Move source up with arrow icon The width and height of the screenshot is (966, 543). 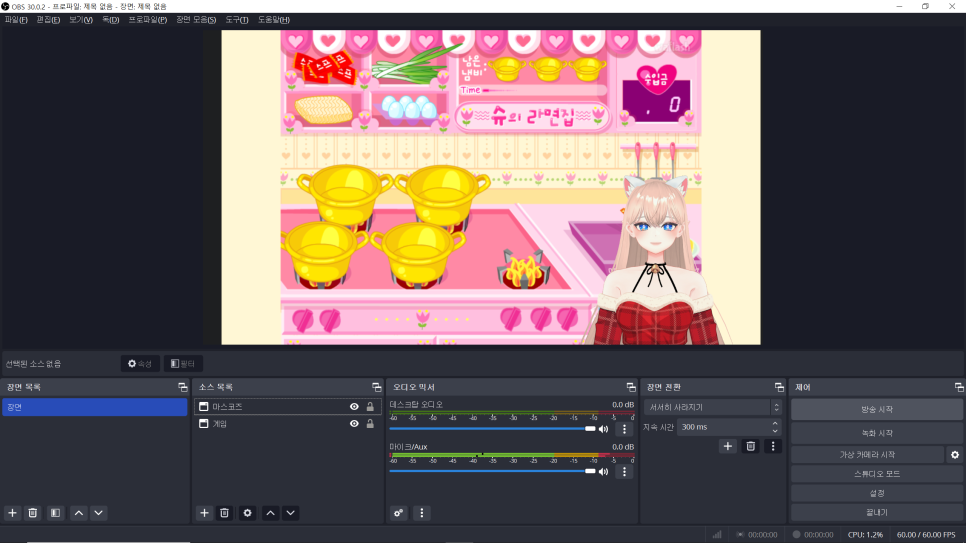pos(270,513)
